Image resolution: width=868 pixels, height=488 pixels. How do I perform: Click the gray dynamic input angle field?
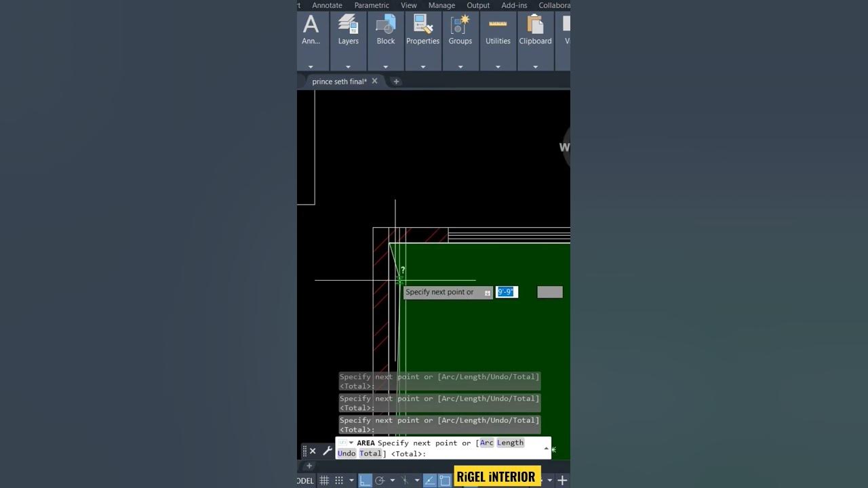[x=550, y=292]
